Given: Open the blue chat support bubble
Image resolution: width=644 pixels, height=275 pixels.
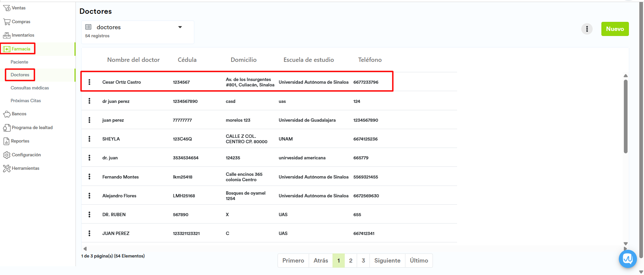Looking at the screenshot, I should coord(628,259).
